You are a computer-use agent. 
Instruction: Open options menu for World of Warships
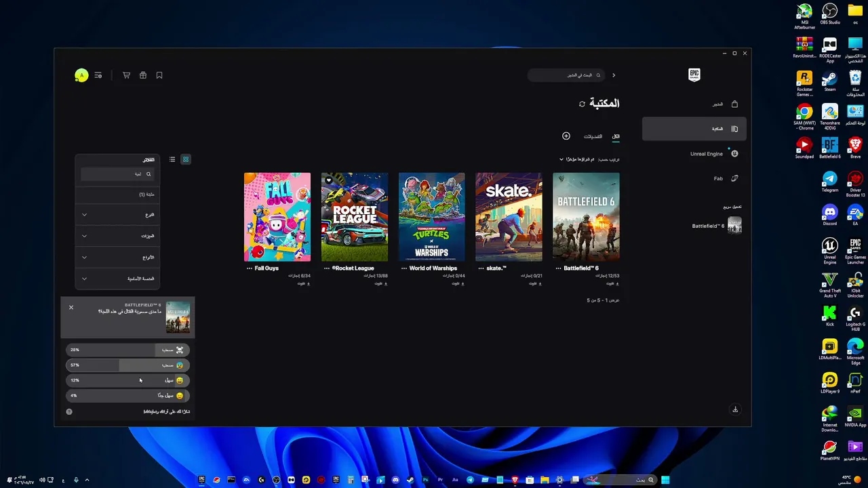(404, 268)
